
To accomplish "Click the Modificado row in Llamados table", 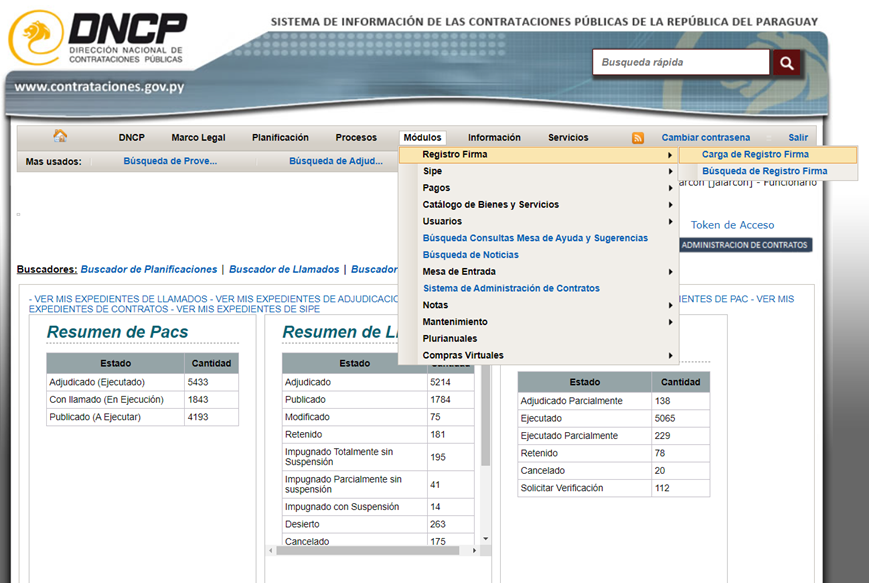I will click(378, 417).
